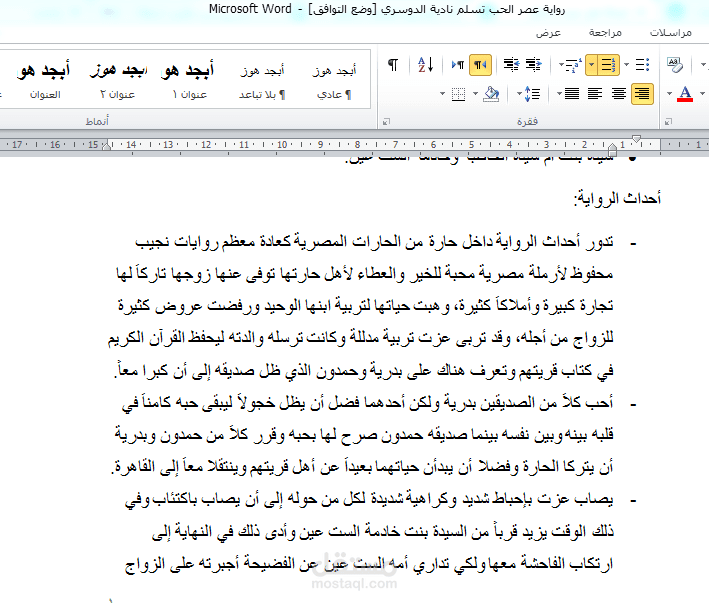Click the first-line indent marker on ruler
The width and height of the screenshot is (709, 603).
tap(636, 139)
